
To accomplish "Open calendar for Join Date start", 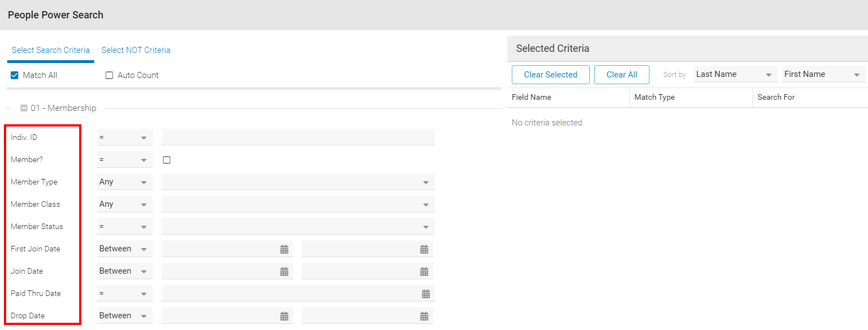I will pyautogui.click(x=284, y=271).
